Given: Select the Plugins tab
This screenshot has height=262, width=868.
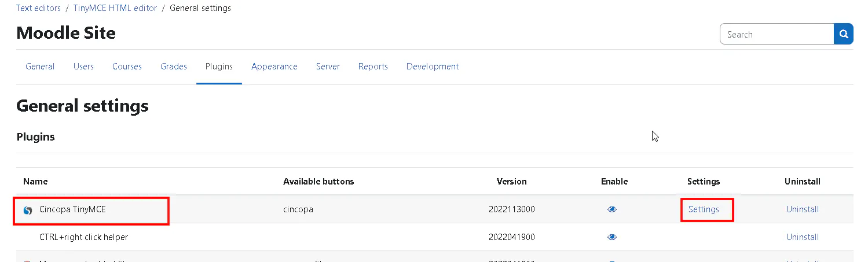Looking at the screenshot, I should pos(219,67).
